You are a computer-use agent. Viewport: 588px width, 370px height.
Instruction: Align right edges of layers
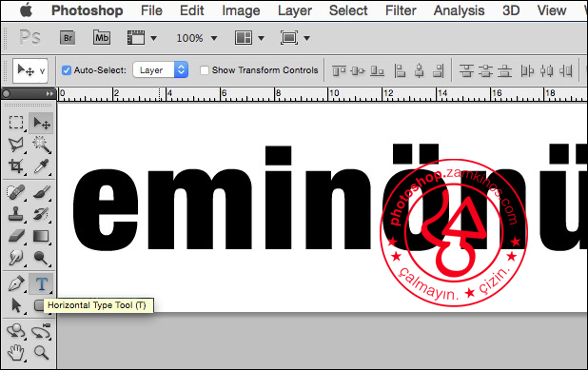coord(439,70)
